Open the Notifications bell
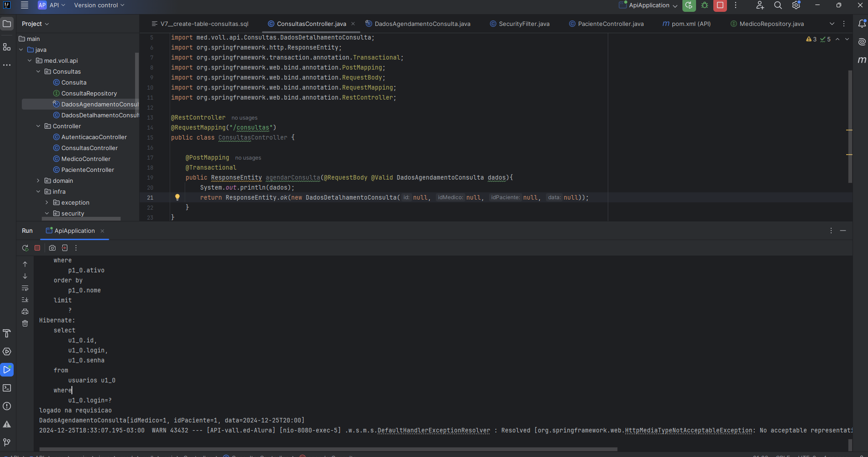This screenshot has height=457, width=868. (x=862, y=24)
